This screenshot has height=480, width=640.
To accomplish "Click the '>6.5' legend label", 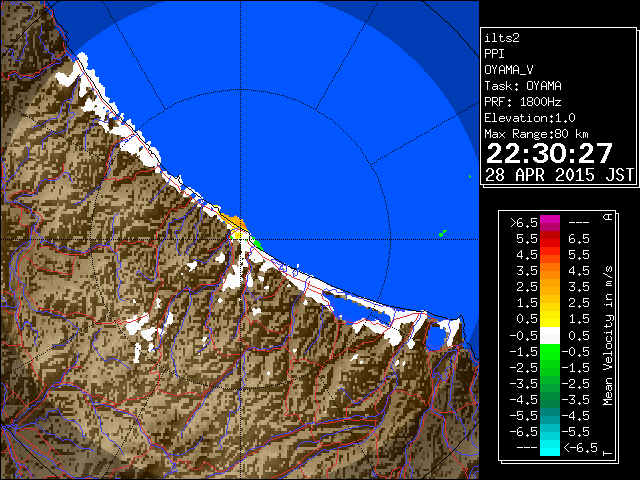I will [524, 223].
